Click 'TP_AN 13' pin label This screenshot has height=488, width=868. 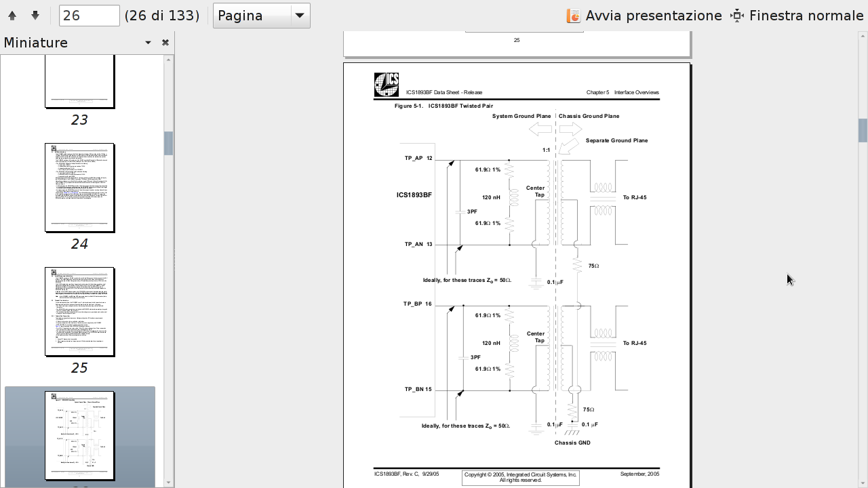click(418, 244)
